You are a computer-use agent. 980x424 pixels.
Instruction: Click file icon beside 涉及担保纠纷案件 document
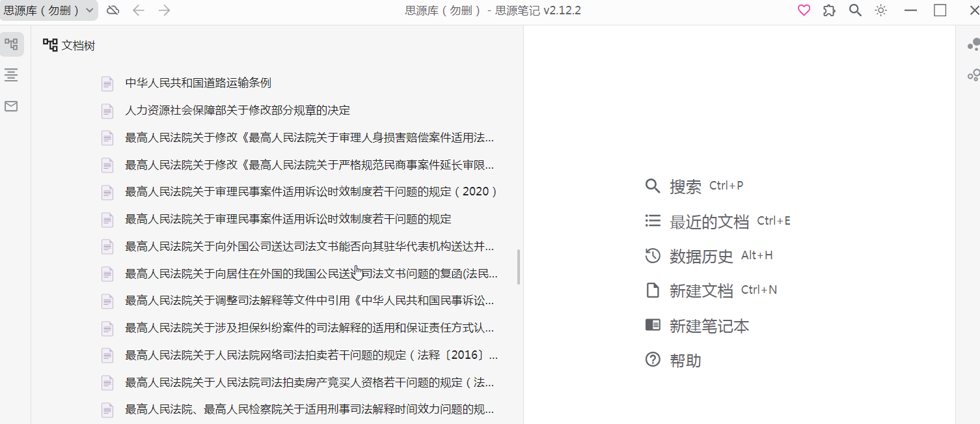[x=107, y=328]
